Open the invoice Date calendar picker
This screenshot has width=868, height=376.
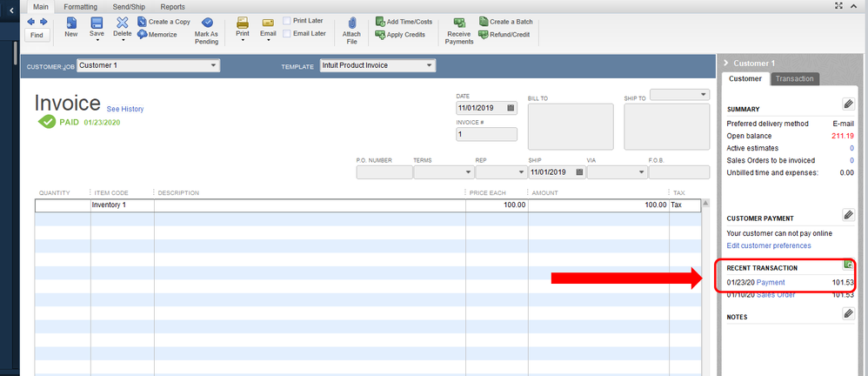511,108
